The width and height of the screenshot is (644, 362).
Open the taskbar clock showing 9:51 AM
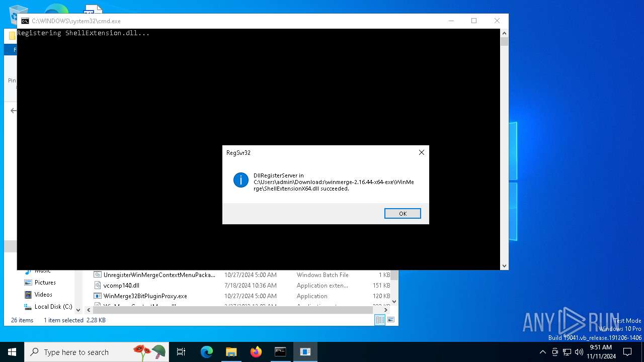(x=601, y=352)
